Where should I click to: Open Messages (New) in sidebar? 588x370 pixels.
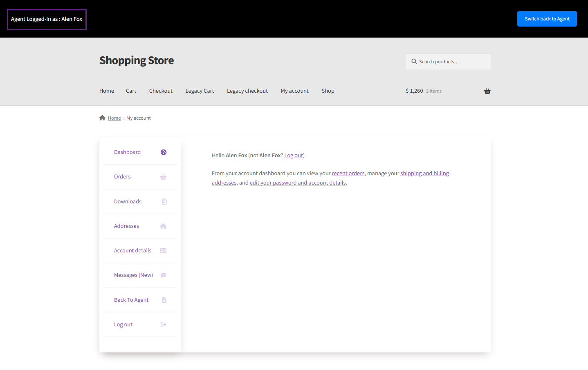pyautogui.click(x=133, y=275)
